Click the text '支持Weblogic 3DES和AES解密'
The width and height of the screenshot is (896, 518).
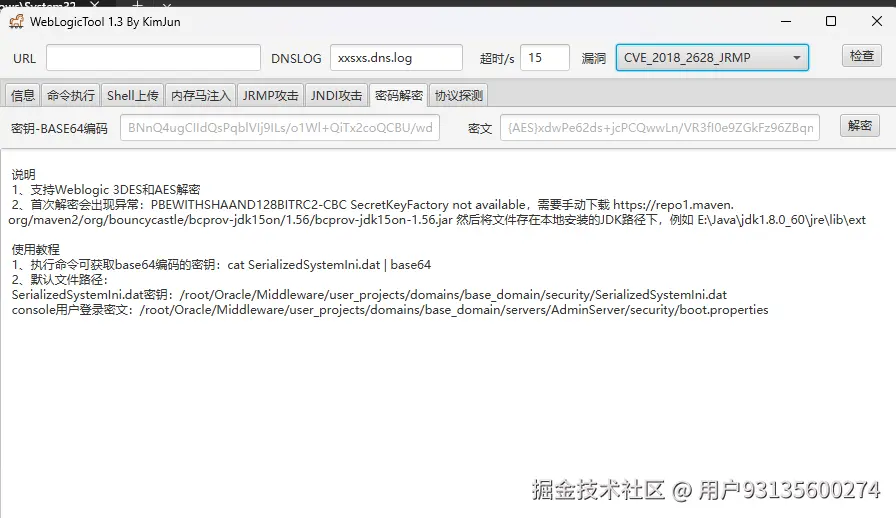pos(115,190)
